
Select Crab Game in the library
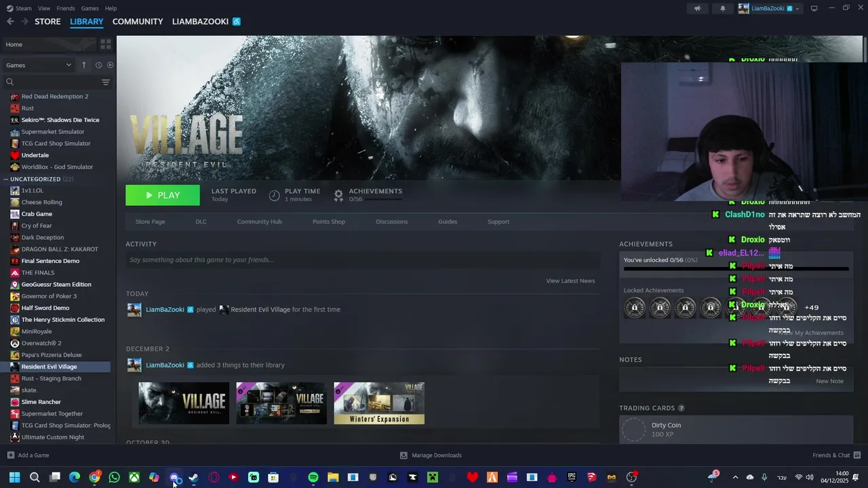pos(37,214)
